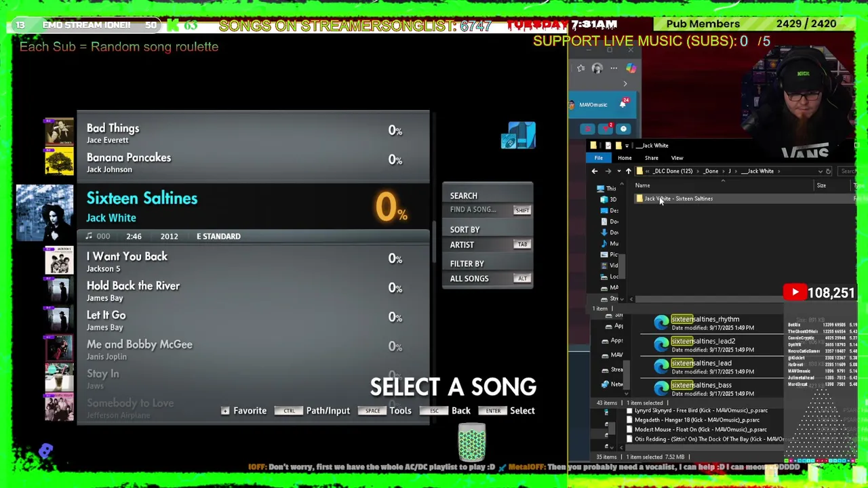Switch to Home ribbon tab
Viewport: 868px width, 488px height.
(x=625, y=158)
